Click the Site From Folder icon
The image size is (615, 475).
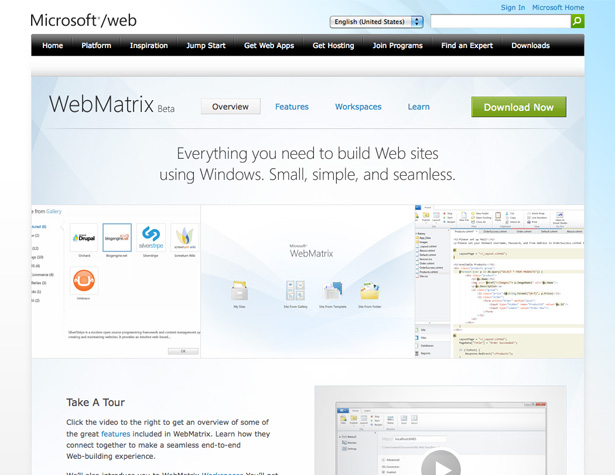coord(369,291)
